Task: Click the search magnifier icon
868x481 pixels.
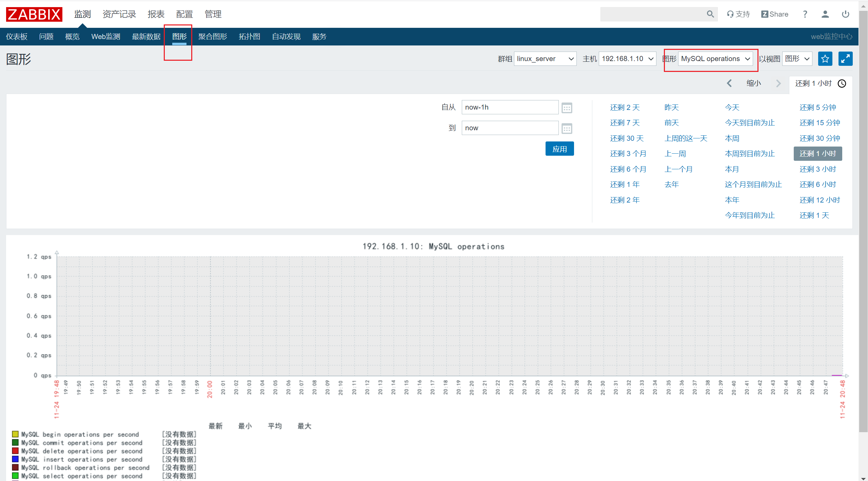Action: click(710, 14)
